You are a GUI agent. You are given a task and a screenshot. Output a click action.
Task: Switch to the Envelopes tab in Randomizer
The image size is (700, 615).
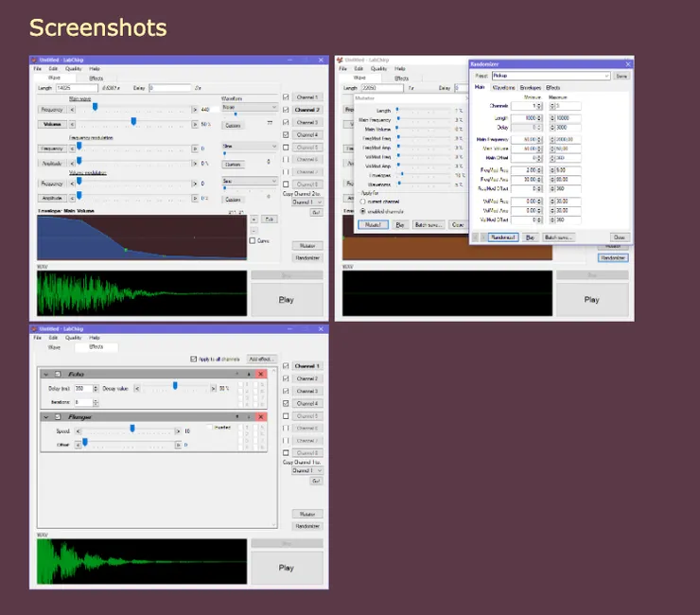tap(531, 87)
